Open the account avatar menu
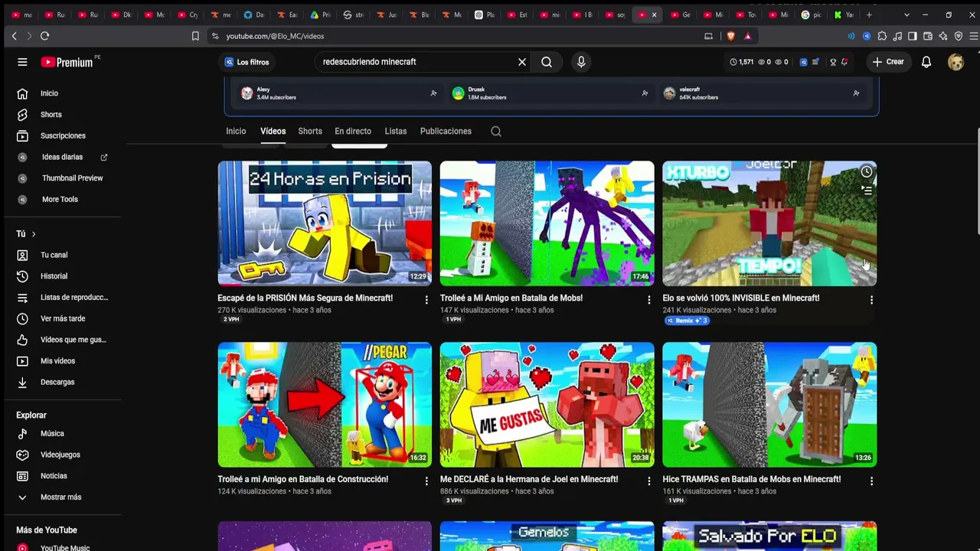Image resolution: width=980 pixels, height=551 pixels. (x=955, y=62)
